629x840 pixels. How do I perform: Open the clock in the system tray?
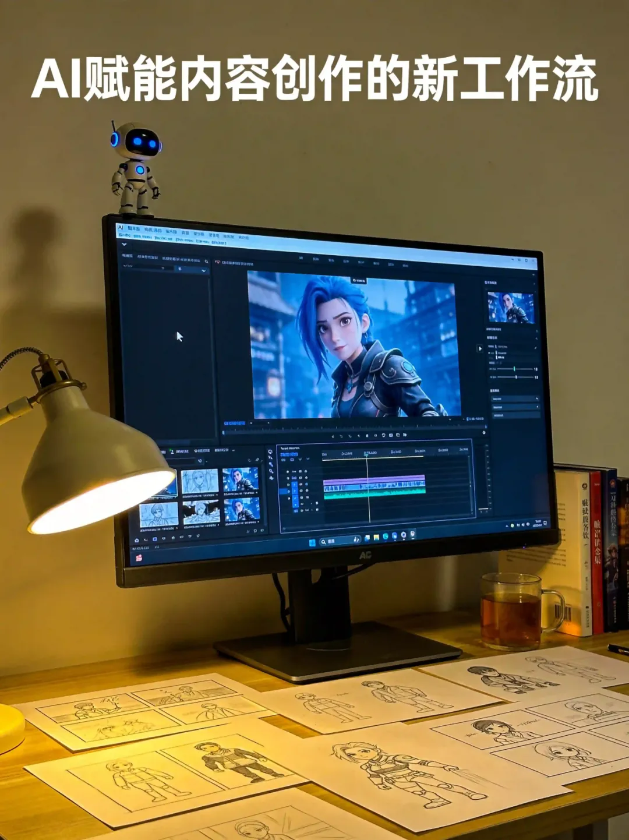point(537,523)
